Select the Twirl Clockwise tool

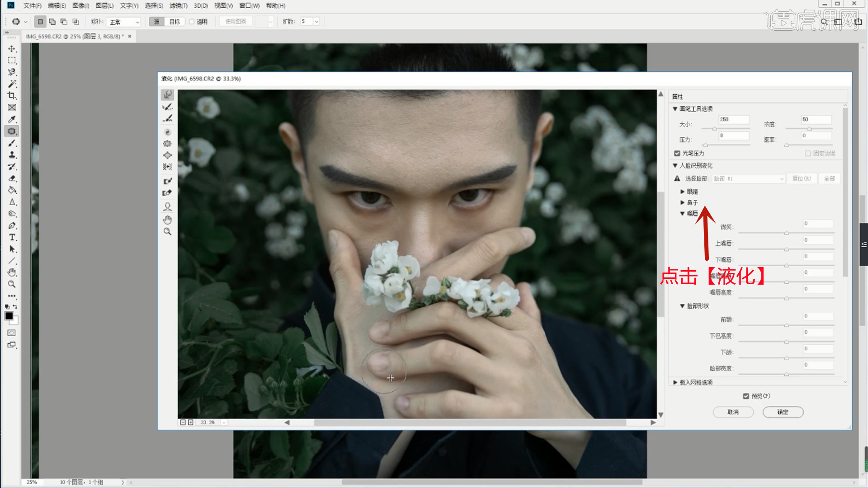(x=167, y=132)
